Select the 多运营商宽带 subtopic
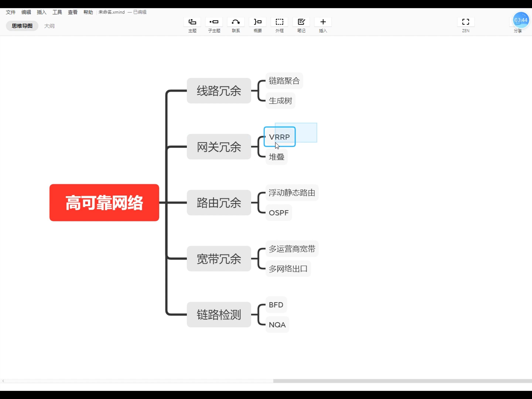This screenshot has height=399, width=532. 292,249
